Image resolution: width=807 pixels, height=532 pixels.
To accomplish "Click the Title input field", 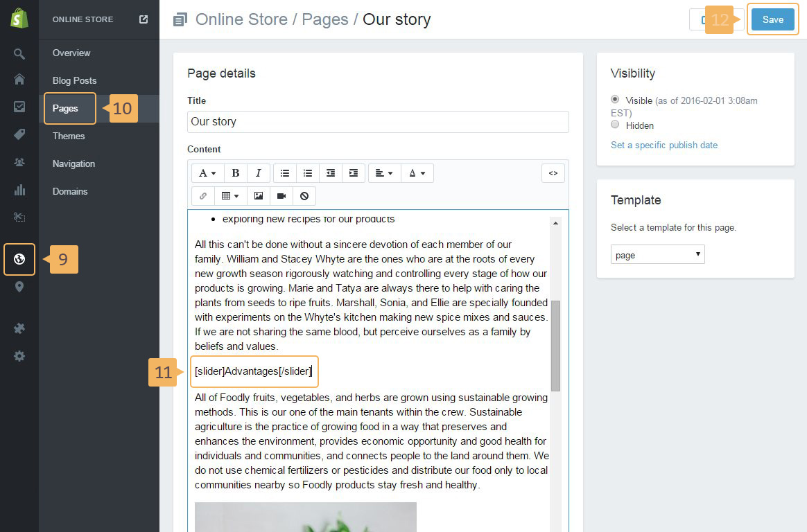I will point(378,121).
